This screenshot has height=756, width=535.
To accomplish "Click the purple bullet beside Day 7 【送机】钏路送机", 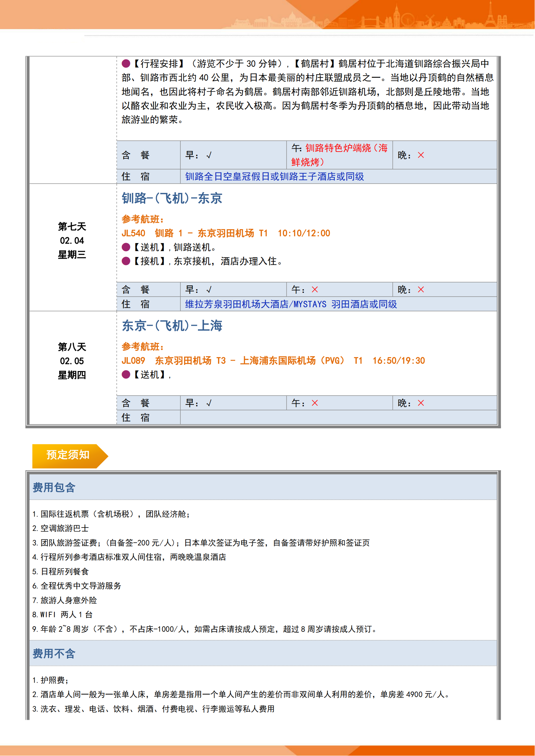I will 126,247.
